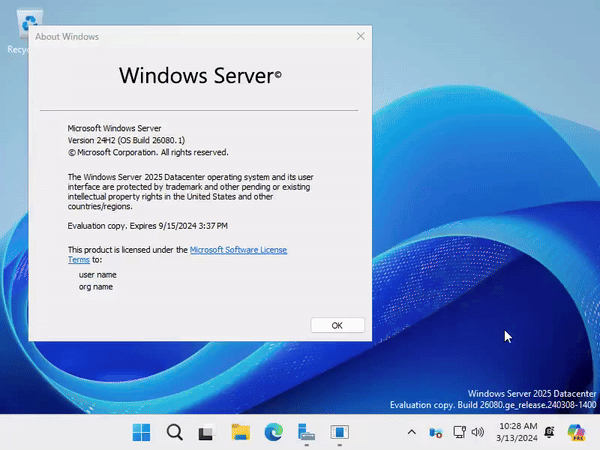Click the "user name" licensee text
This screenshot has height=450, width=600.
coord(98,275)
